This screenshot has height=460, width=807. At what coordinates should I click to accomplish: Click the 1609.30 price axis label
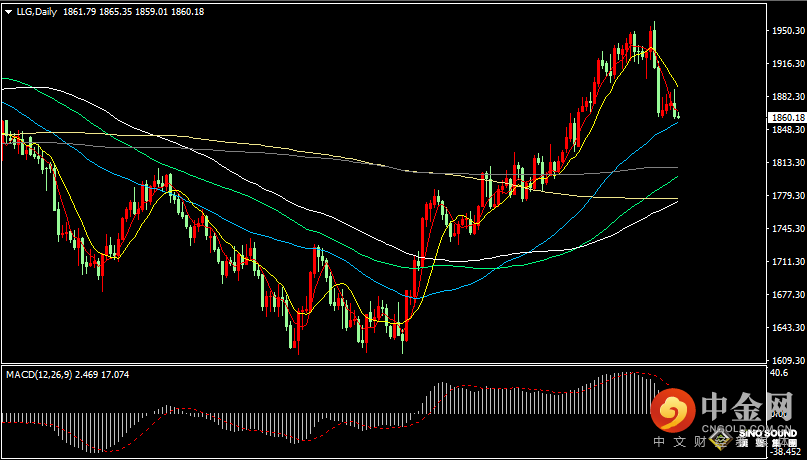[x=786, y=360]
